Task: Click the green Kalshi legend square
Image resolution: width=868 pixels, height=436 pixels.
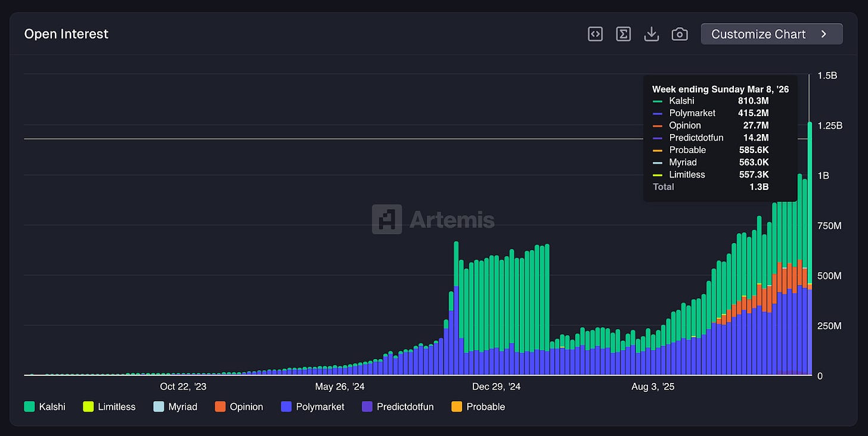Action: pyautogui.click(x=29, y=407)
